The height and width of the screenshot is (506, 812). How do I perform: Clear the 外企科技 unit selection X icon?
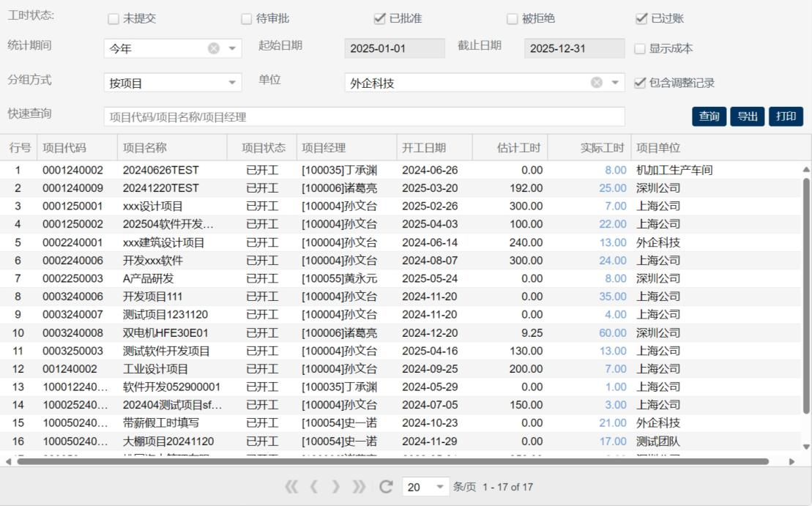click(597, 83)
